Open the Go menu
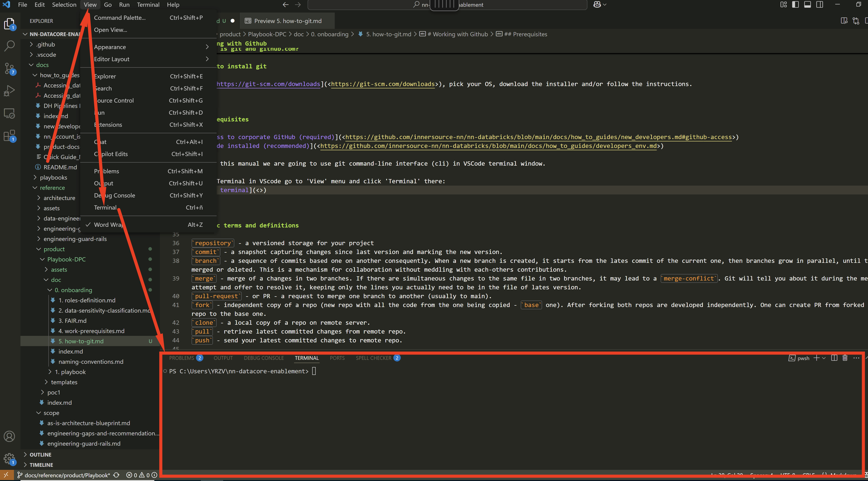The image size is (868, 481). pyautogui.click(x=108, y=5)
